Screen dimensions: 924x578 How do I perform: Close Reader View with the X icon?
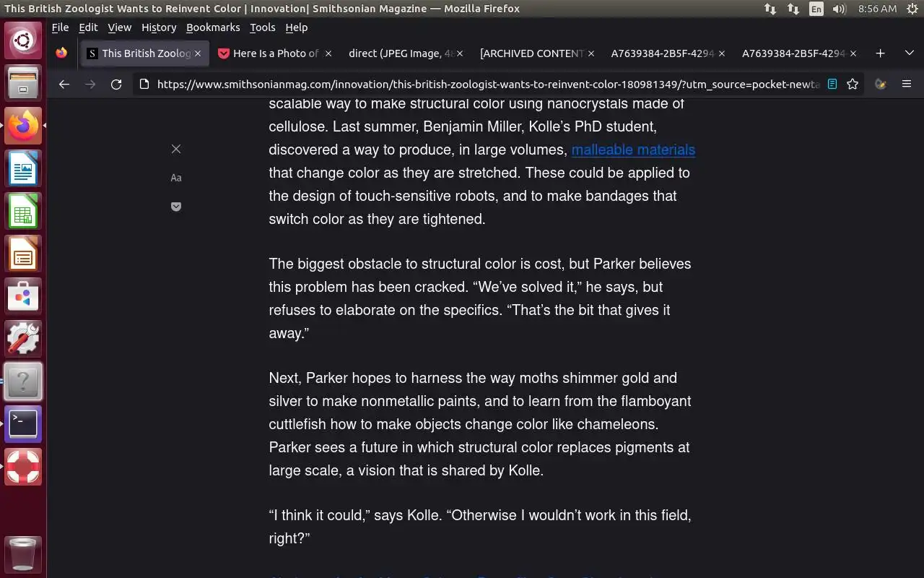point(176,149)
